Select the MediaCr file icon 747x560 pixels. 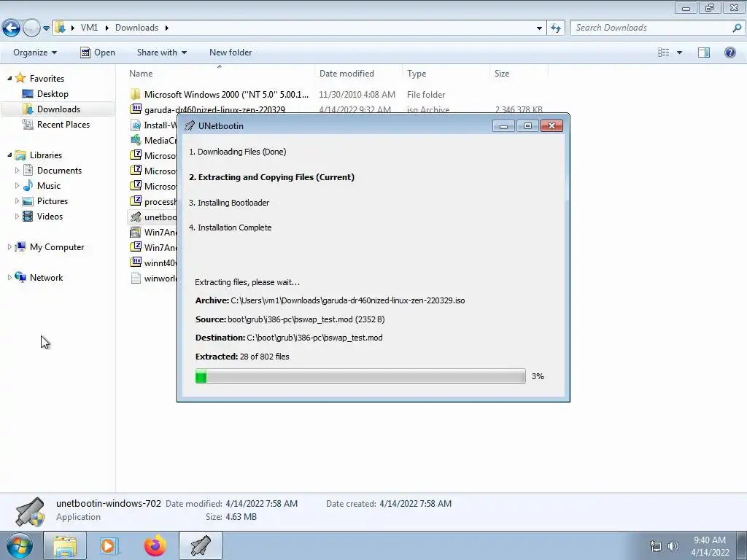[136, 140]
